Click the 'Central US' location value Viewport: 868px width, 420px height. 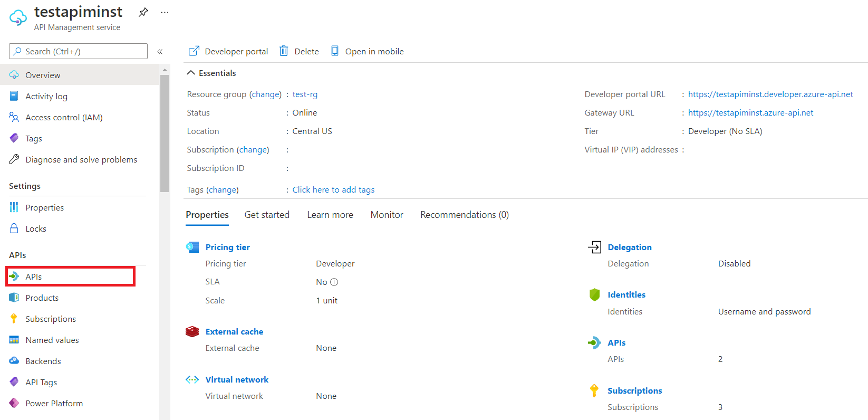coord(312,131)
